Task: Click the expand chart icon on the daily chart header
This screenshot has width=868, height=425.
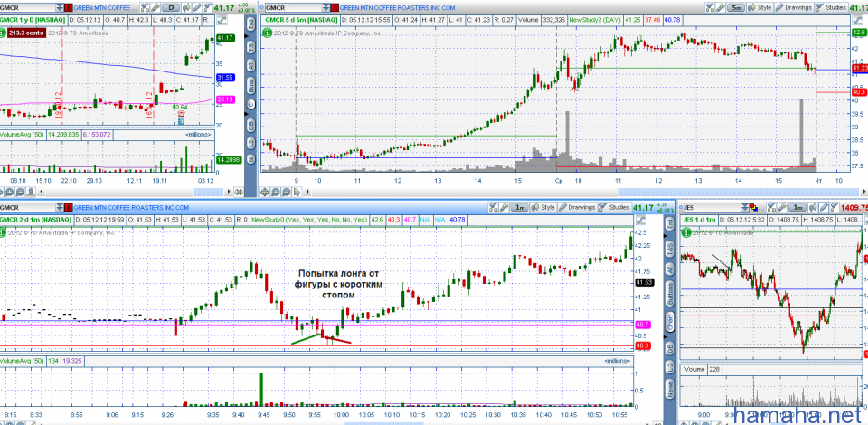Action: [x=222, y=20]
